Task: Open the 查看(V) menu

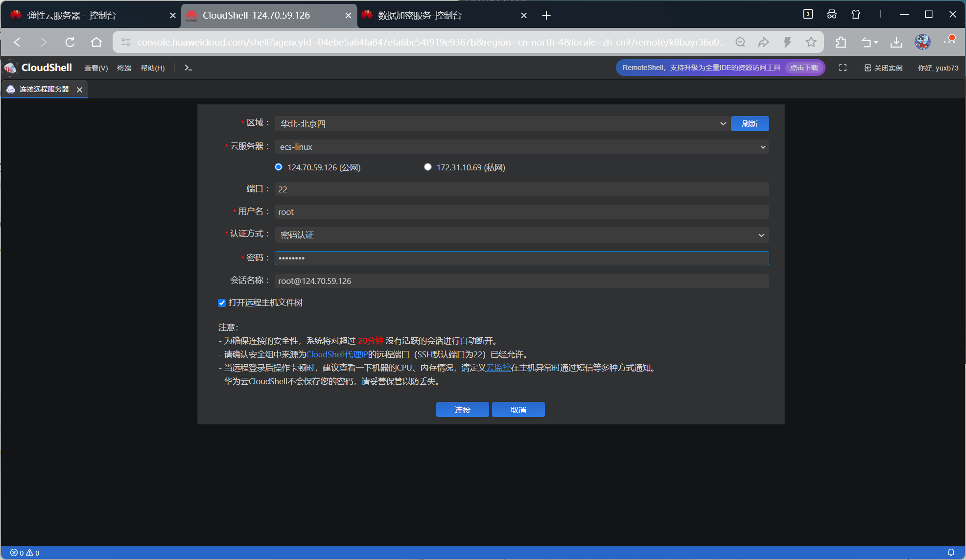Action: (96, 68)
